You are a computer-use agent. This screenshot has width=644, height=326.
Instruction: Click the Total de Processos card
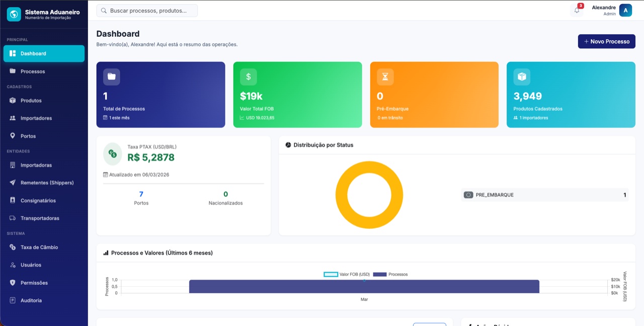[160, 95]
